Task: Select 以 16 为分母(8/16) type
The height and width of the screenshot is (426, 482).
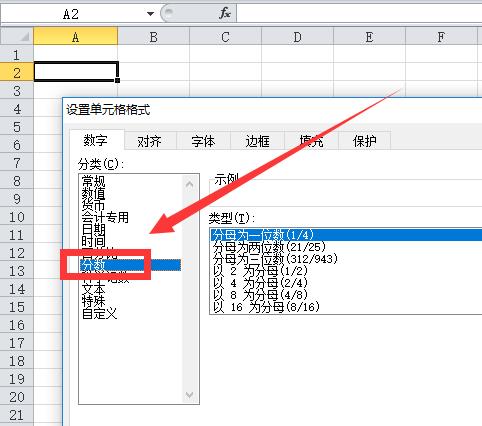Action: 266,307
